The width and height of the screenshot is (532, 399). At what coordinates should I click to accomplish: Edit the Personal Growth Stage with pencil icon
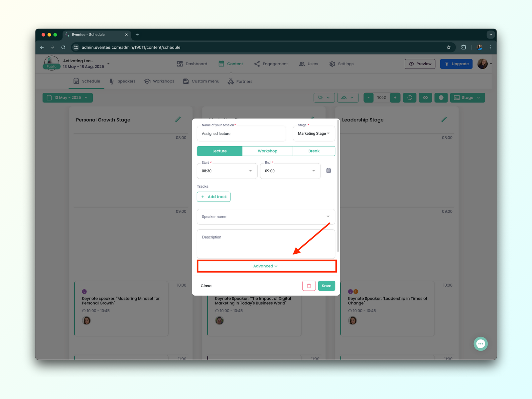tap(178, 119)
